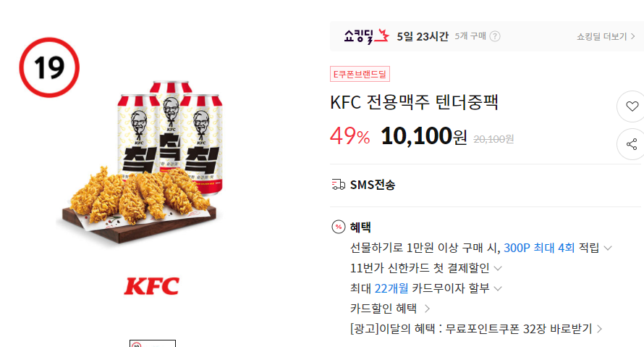Screen dimensions: 644x347
Task: Open the question mark help icon
Action: [495, 36]
